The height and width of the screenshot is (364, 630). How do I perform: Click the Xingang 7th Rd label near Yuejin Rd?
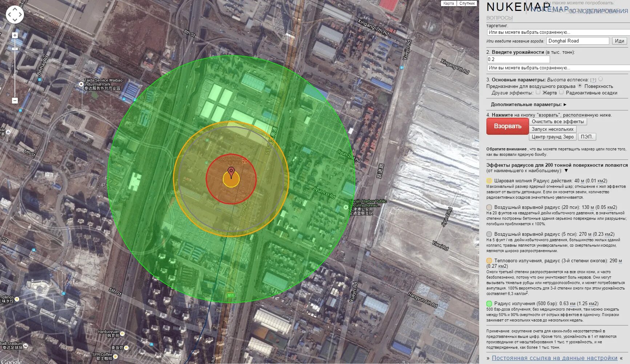(373, 27)
